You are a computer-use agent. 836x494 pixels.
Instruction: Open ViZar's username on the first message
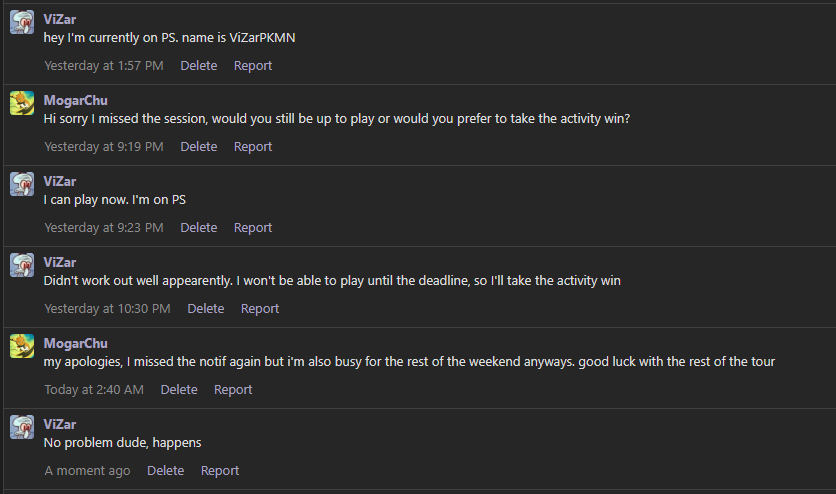60,19
